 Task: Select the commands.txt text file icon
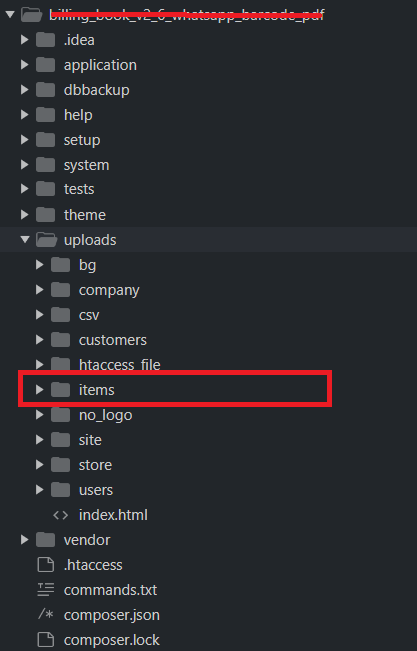pos(46,590)
